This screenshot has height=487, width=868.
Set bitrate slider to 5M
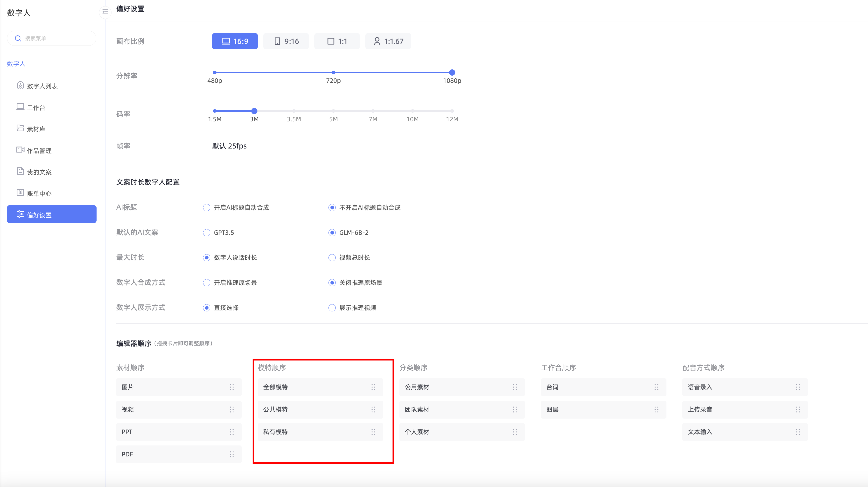tap(333, 111)
